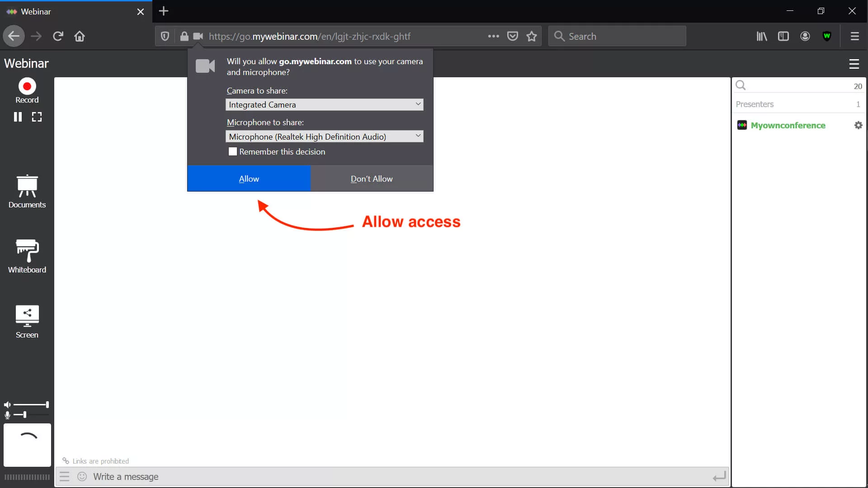Click Don't Allow in the permission prompt
The image size is (868, 488).
point(371,178)
